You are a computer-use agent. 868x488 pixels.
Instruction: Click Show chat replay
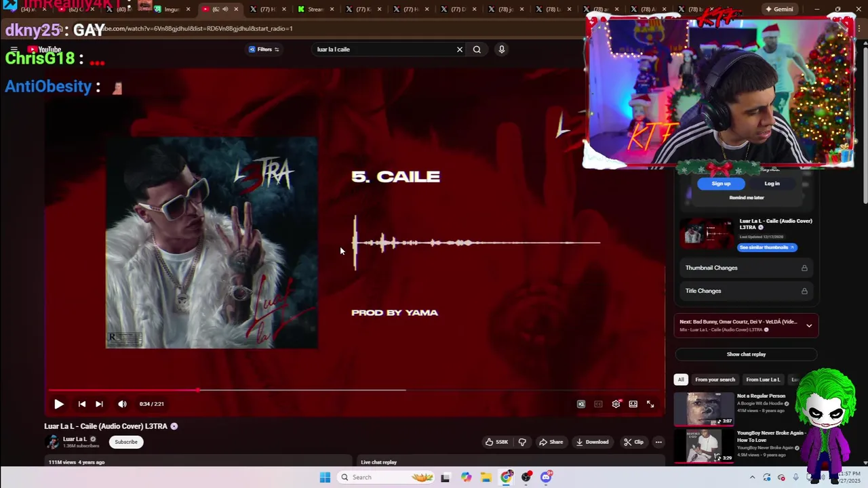point(746,354)
